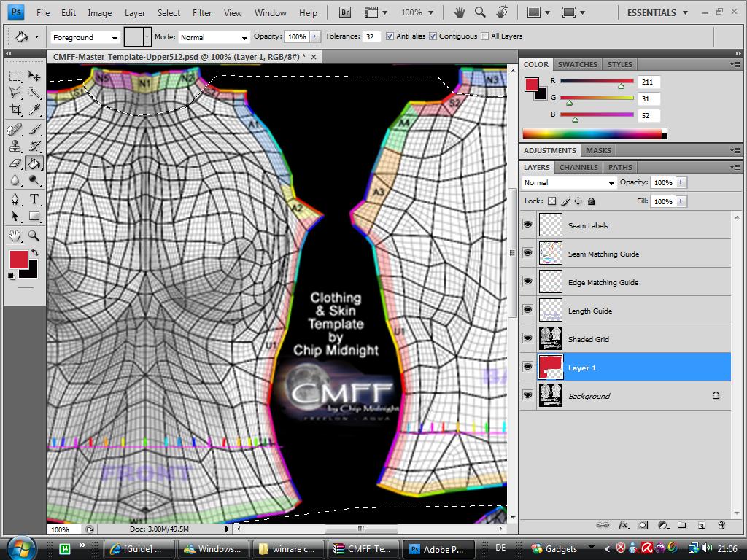Screen dimensions: 747x560
Task: Select the Move tool
Action: pyautogui.click(x=34, y=76)
